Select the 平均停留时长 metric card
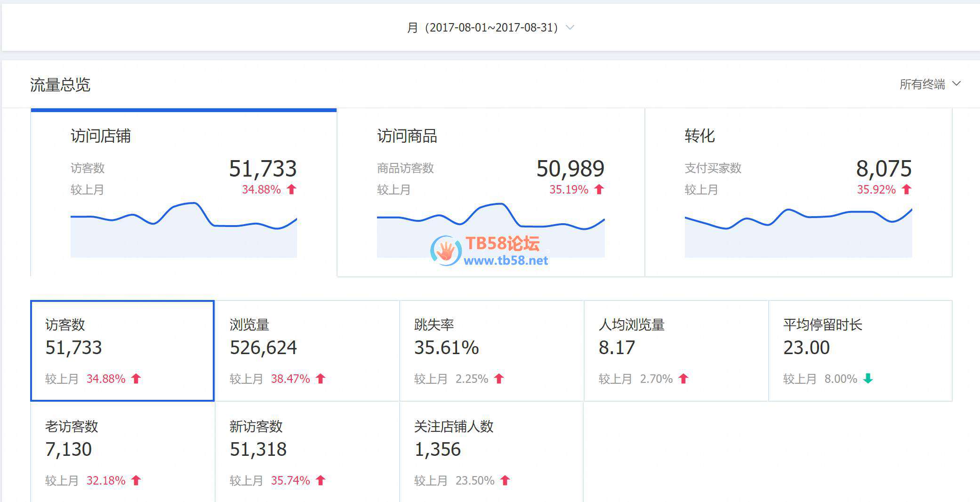 (860, 351)
